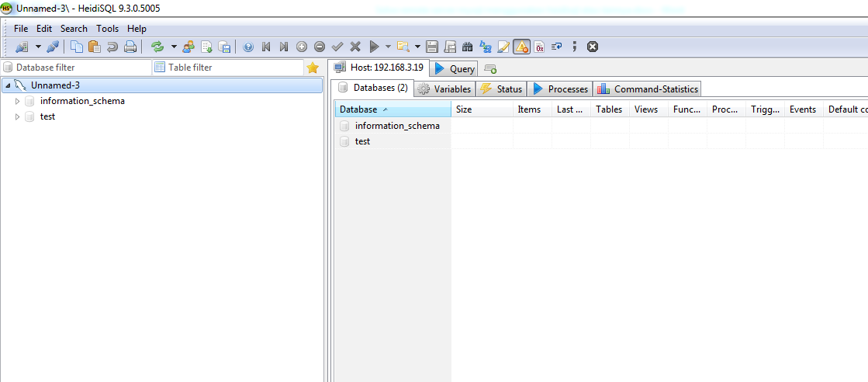Open the Run query dropdown arrow
Viewport: 868px width, 382px height.
[388, 47]
